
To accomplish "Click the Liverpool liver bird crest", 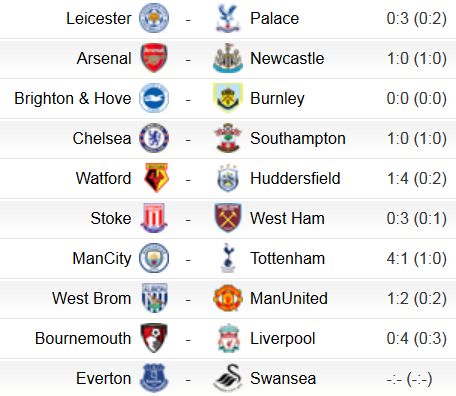I will click(228, 338).
